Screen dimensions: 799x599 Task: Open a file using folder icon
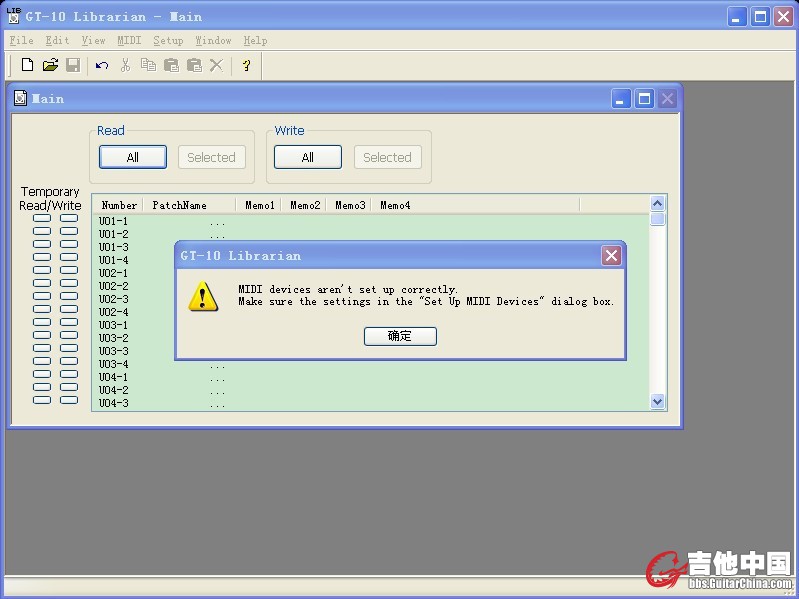click(50, 65)
